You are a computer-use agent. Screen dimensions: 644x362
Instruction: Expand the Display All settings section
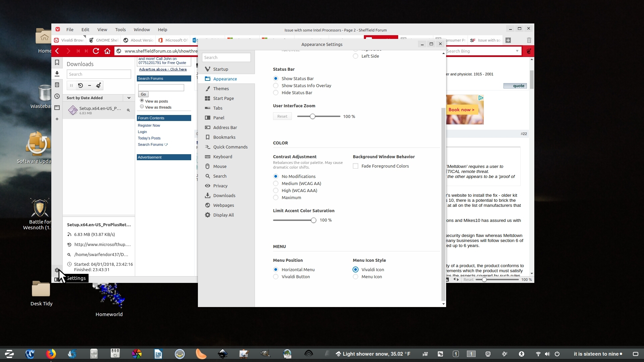pos(223,215)
